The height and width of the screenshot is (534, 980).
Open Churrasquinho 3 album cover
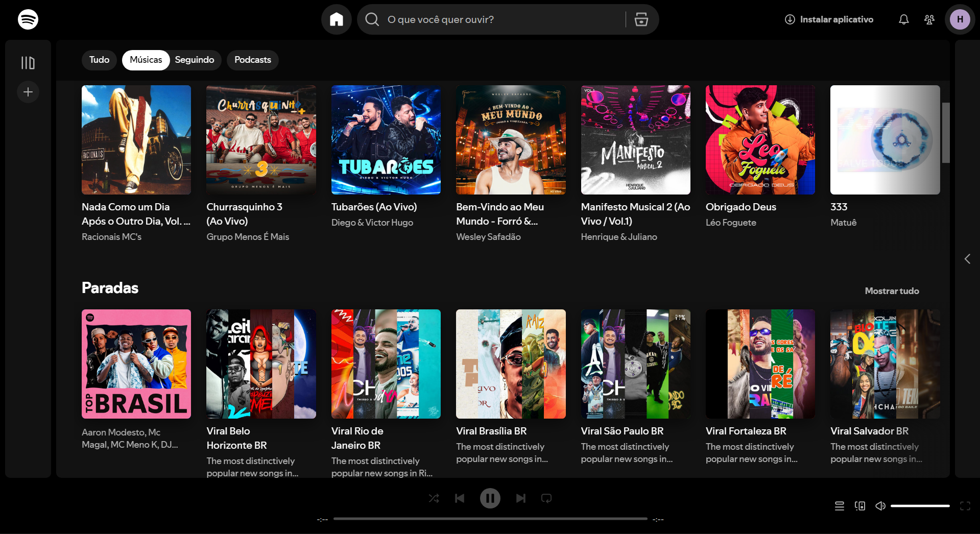click(261, 140)
